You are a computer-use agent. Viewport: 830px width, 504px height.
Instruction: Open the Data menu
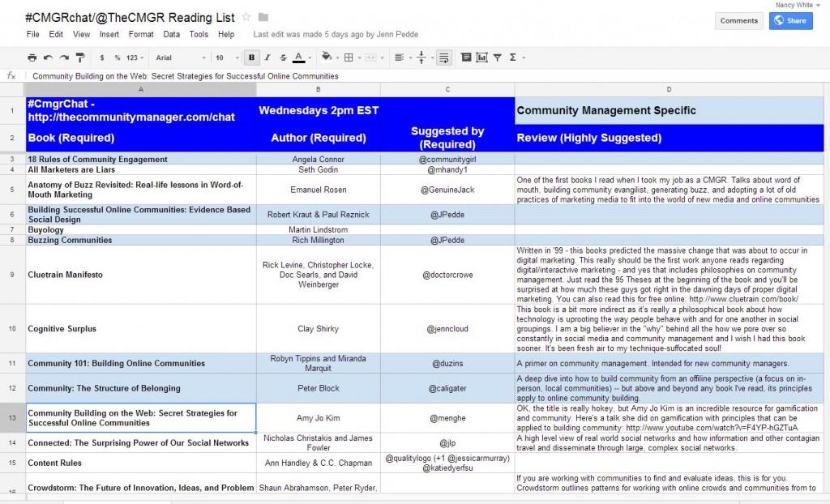[x=172, y=34]
